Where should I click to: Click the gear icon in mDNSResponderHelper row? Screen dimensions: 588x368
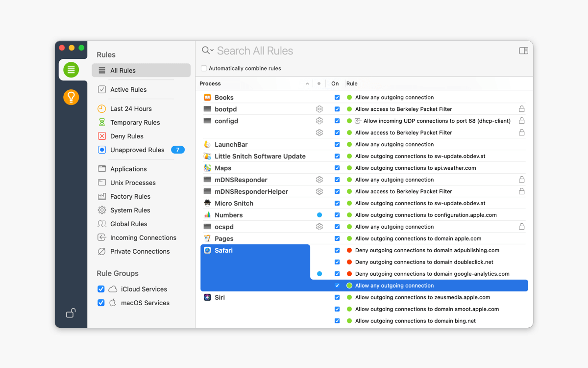(319, 191)
